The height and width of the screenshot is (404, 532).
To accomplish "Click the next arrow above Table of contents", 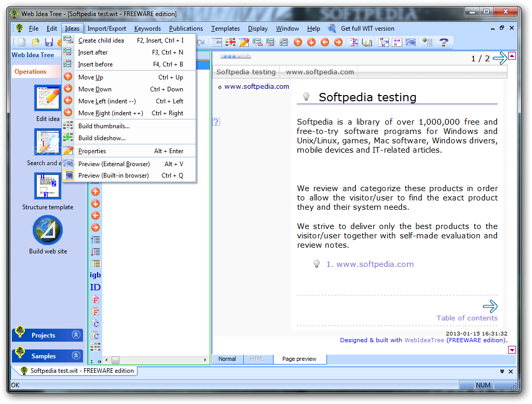I will (x=490, y=306).
